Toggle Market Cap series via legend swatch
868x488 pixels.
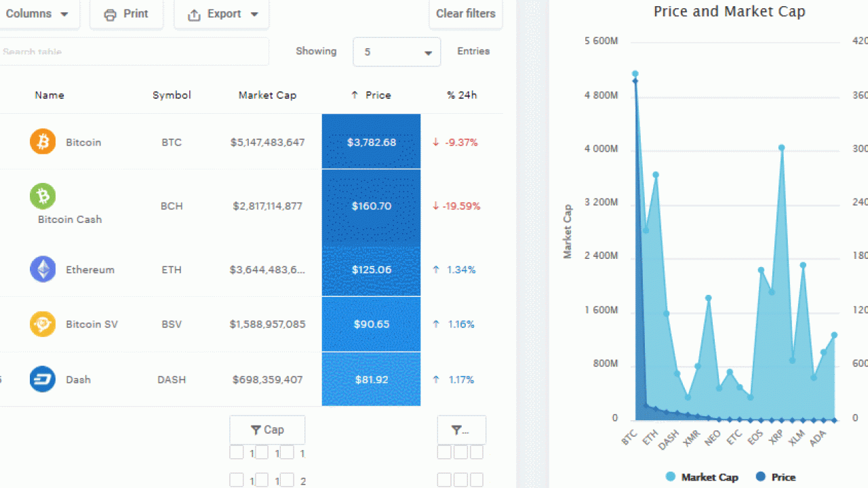point(671,477)
